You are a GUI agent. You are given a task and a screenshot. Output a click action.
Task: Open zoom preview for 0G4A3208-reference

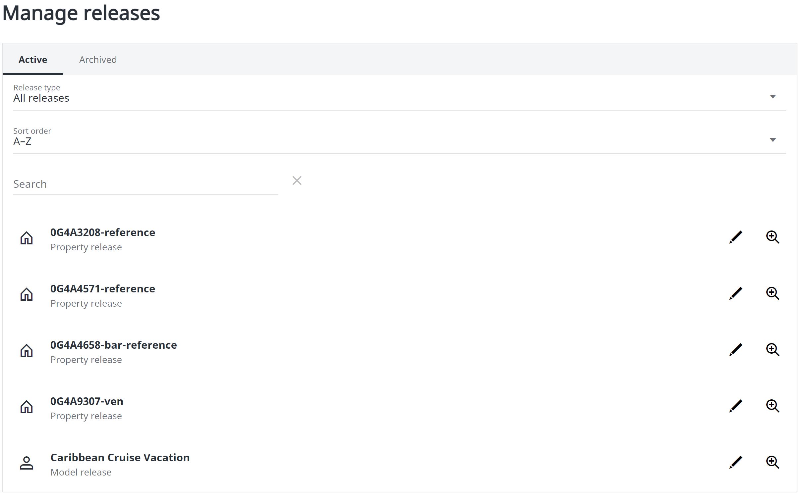click(x=773, y=237)
